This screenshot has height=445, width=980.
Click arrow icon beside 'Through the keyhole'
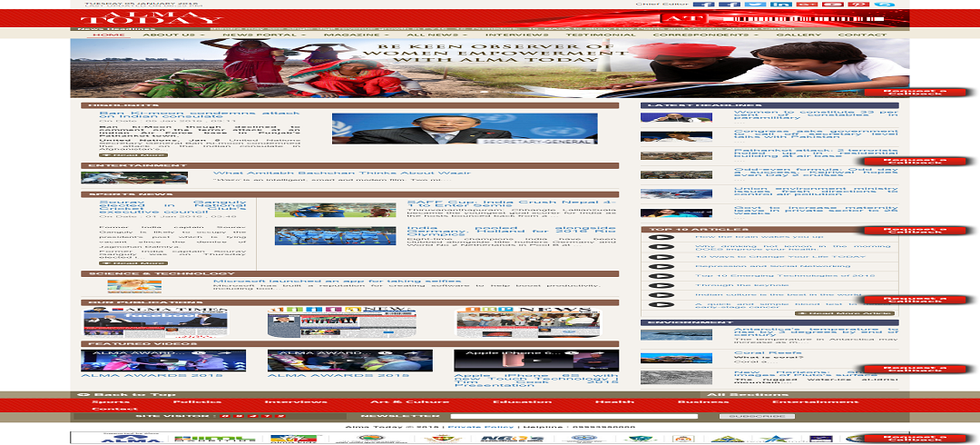click(661, 285)
